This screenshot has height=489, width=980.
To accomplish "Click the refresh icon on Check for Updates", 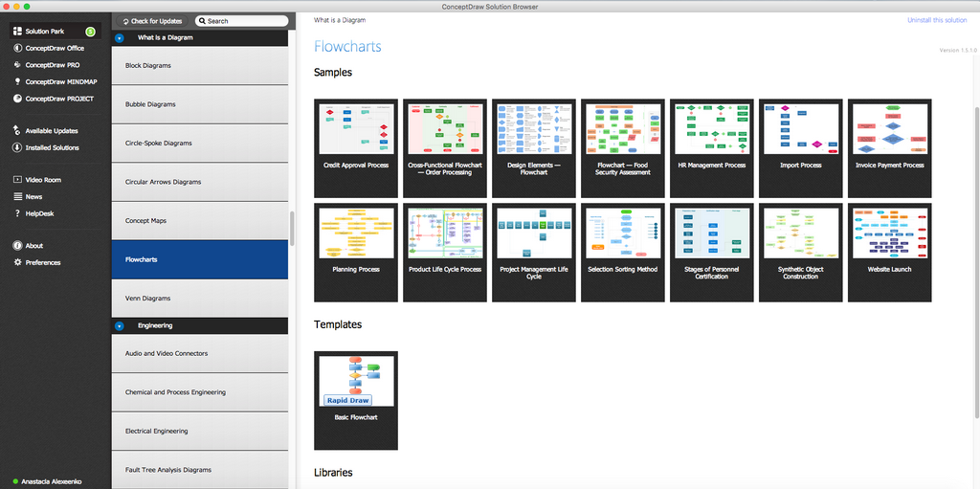I will pyautogui.click(x=126, y=21).
